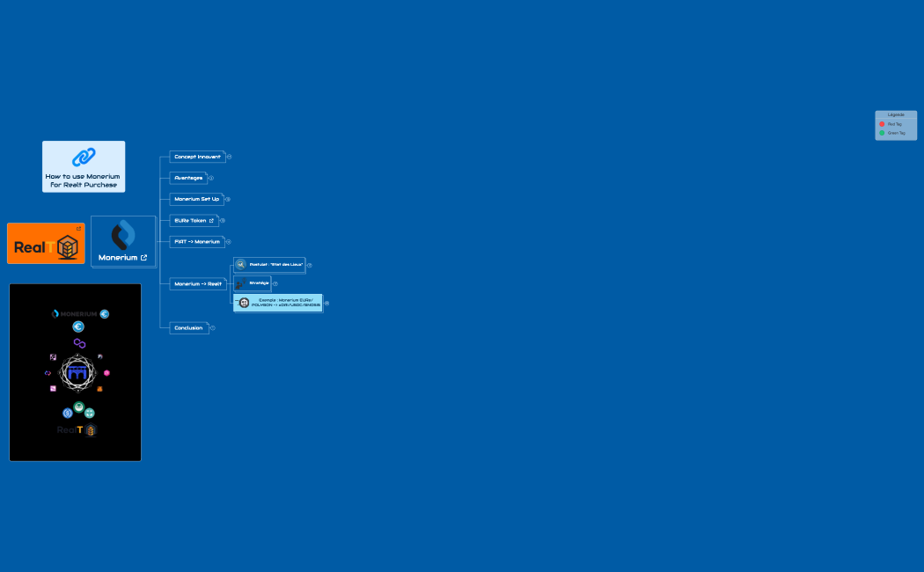The image size is (924, 572).
Task: Open the black Monerium-RealT diagram image
Action: pos(75,372)
